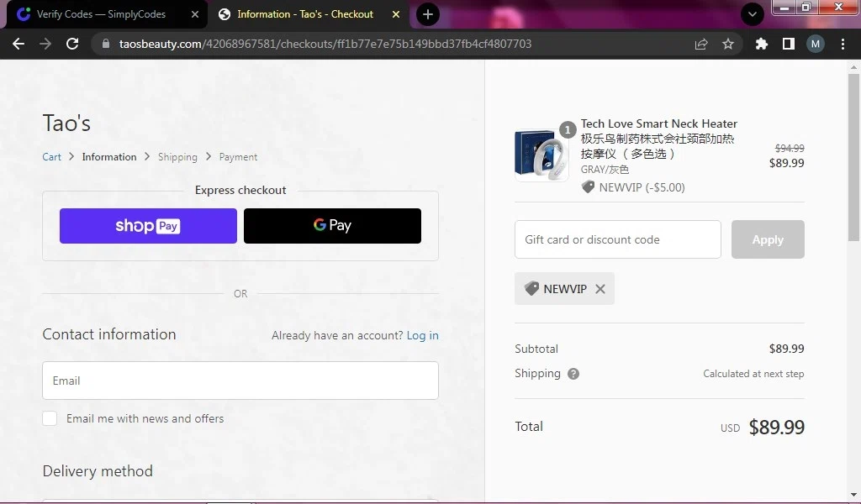Click the GRAY/灰色 variant text

(x=605, y=170)
